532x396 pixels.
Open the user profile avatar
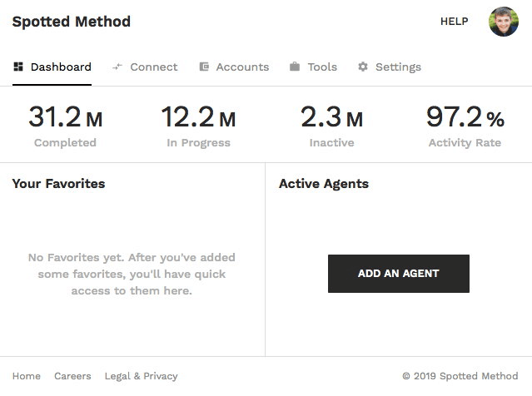pos(504,22)
